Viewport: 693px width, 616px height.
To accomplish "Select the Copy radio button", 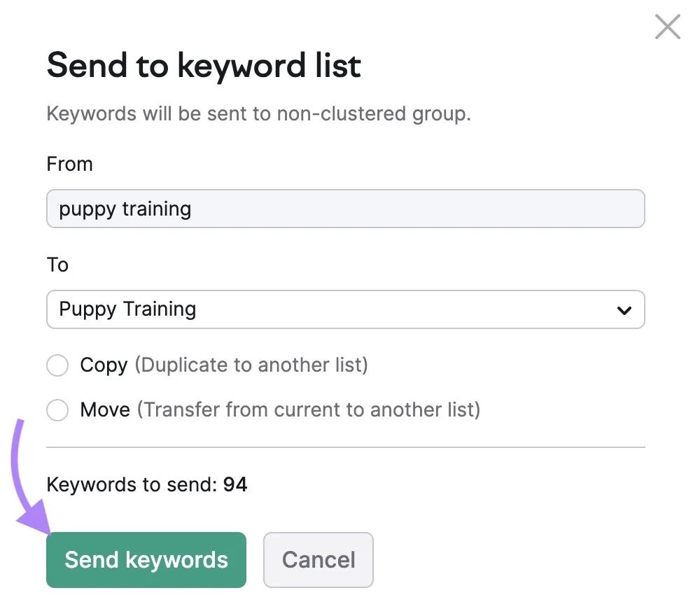I will [57, 365].
